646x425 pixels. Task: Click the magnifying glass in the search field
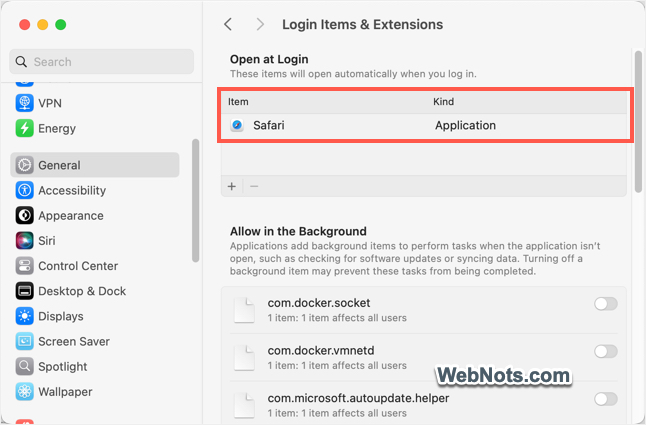pyautogui.click(x=21, y=62)
